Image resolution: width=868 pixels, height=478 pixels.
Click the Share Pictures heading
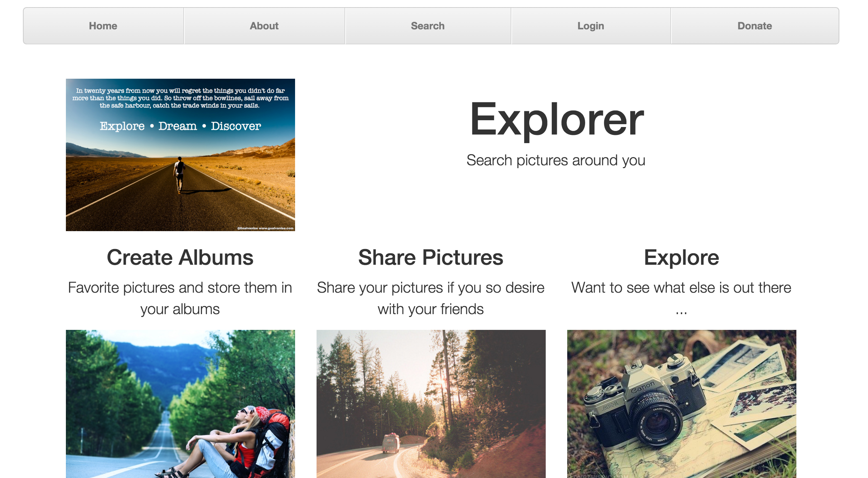(431, 258)
